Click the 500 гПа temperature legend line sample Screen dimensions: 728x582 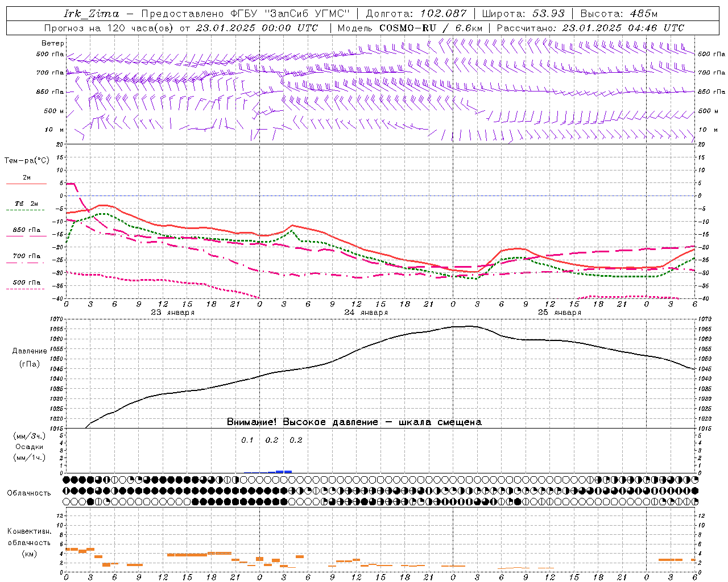click(25, 289)
